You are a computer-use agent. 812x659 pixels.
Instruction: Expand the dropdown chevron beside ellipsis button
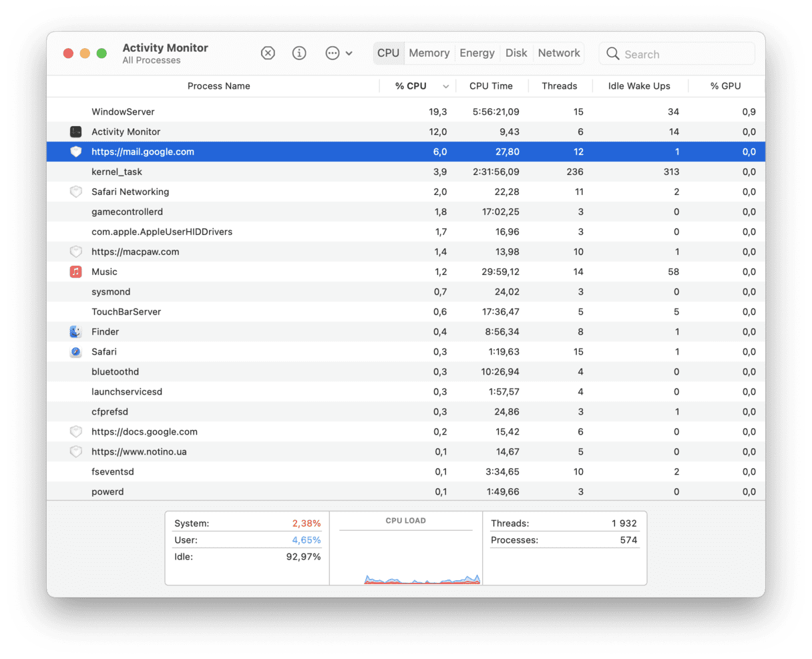tap(349, 53)
